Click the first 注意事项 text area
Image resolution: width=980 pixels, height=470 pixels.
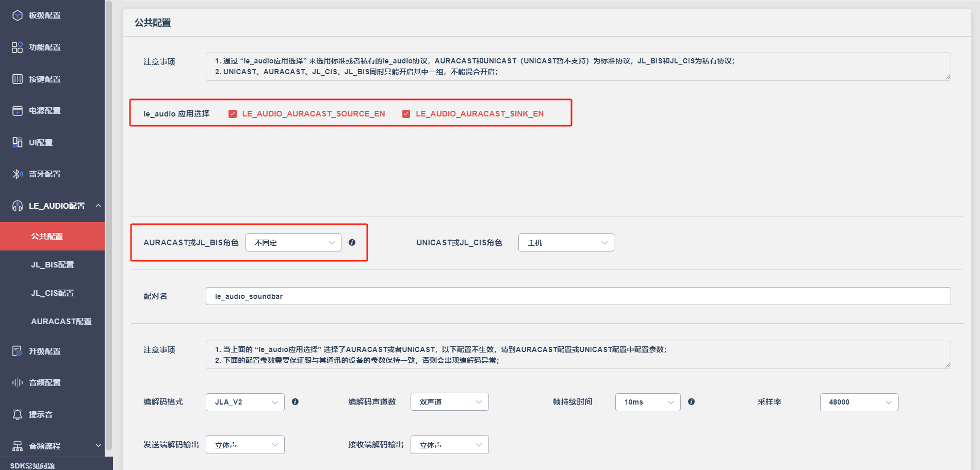coord(578,66)
